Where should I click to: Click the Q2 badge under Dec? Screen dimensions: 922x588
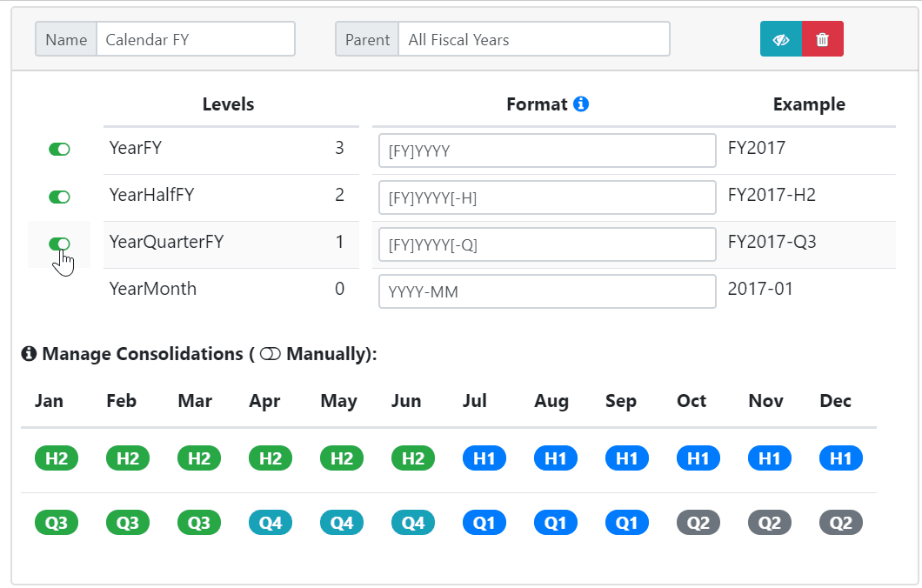(841, 523)
